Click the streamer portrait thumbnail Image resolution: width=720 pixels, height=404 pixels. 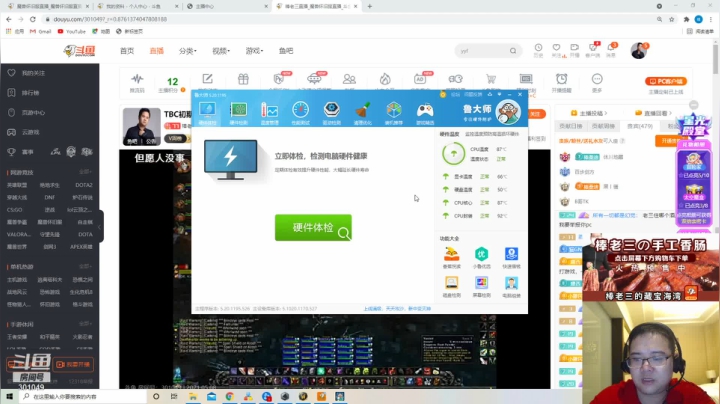click(141, 127)
